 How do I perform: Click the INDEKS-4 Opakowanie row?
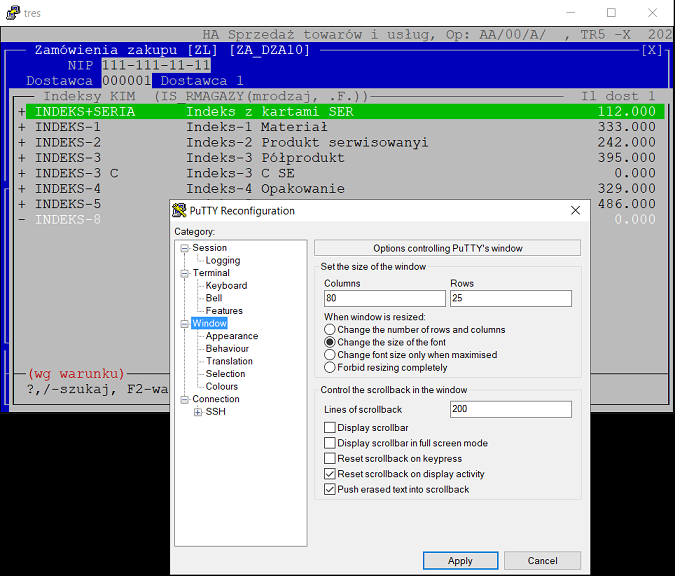tap(337, 189)
